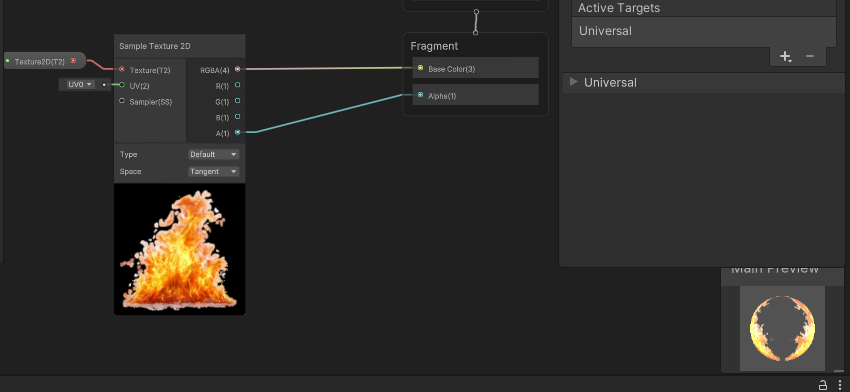Open the Type dropdown set to Default
This screenshot has height=392, width=850.
pos(214,155)
